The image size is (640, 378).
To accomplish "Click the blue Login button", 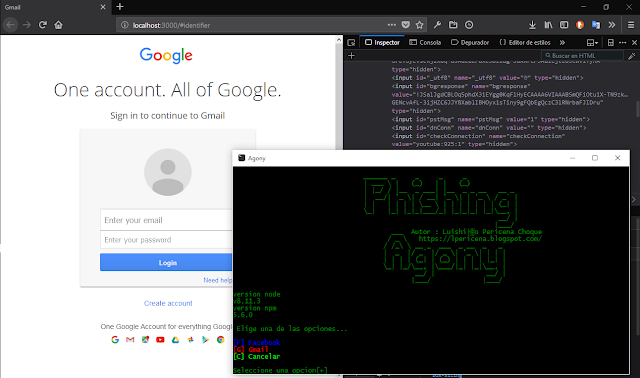I will pos(166,262).
